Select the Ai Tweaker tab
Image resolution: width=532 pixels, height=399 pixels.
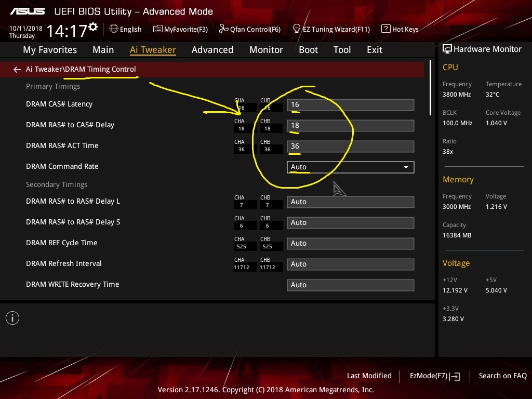point(153,50)
